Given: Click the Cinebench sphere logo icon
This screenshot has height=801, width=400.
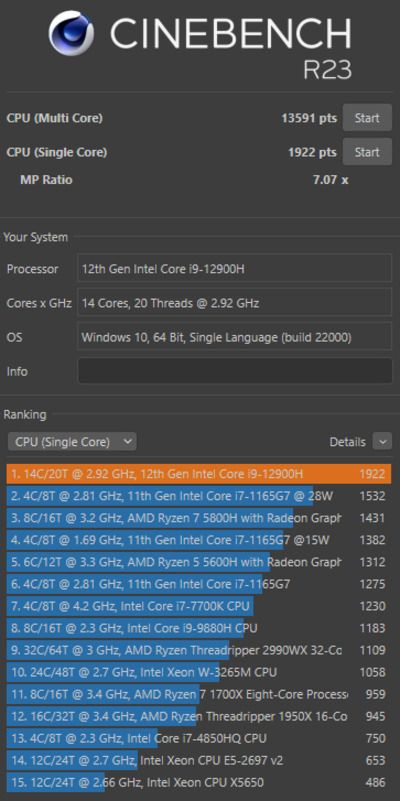Looking at the screenshot, I should 72,34.
